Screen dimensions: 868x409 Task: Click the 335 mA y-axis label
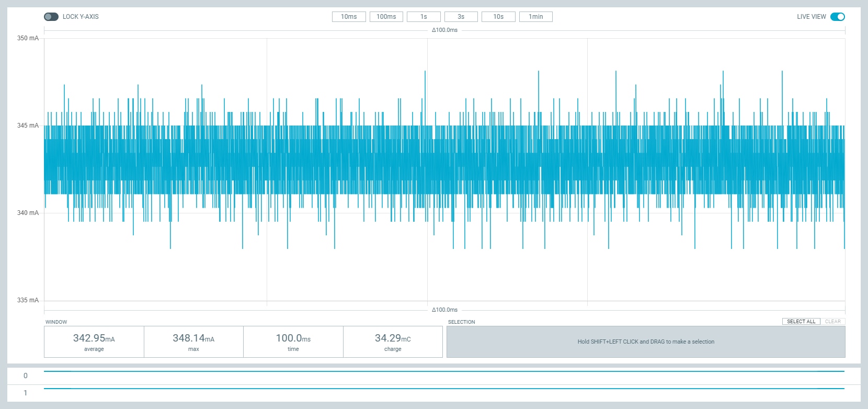click(28, 300)
